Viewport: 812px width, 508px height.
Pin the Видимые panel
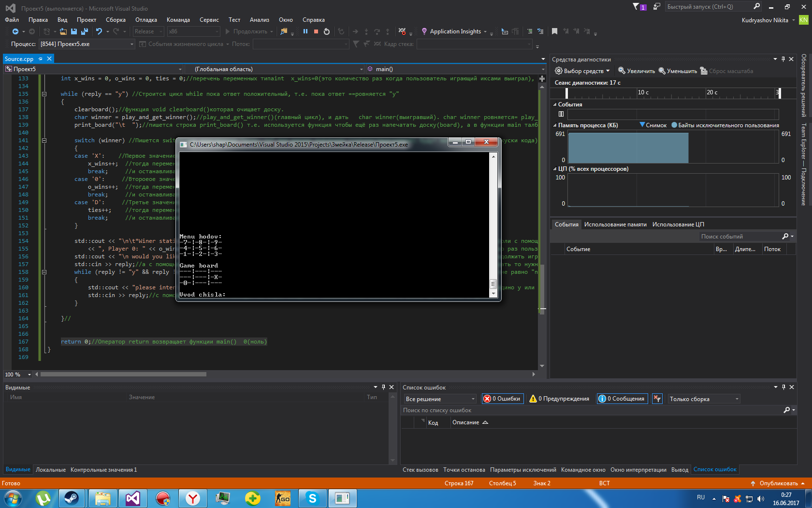[383, 387]
